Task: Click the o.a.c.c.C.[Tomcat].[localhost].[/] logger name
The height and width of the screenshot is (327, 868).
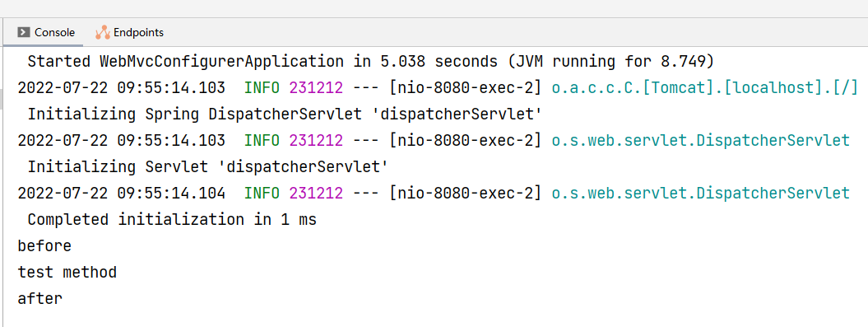Action: (705, 87)
